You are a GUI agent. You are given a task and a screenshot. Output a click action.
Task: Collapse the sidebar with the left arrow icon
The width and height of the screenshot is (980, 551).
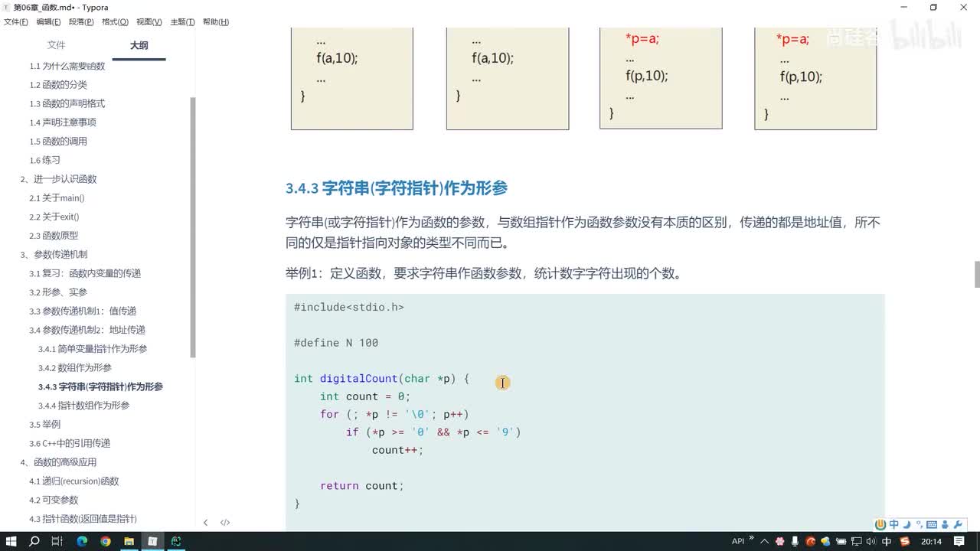(205, 523)
